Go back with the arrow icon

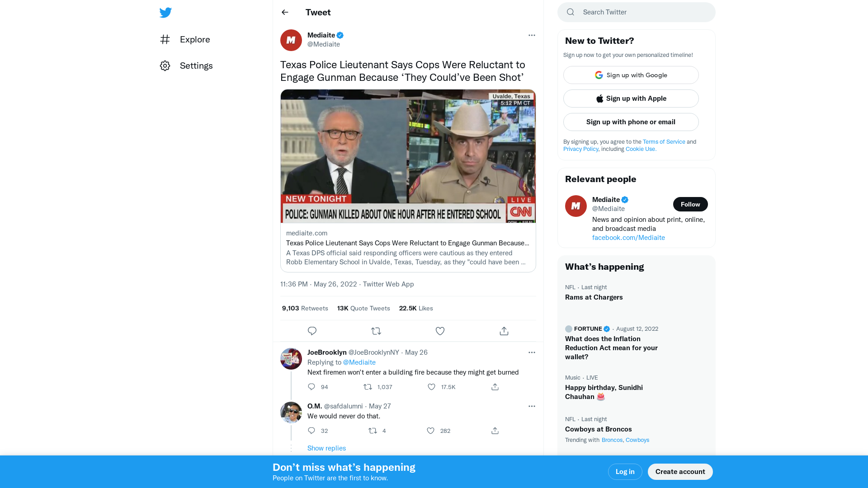pyautogui.click(x=285, y=12)
